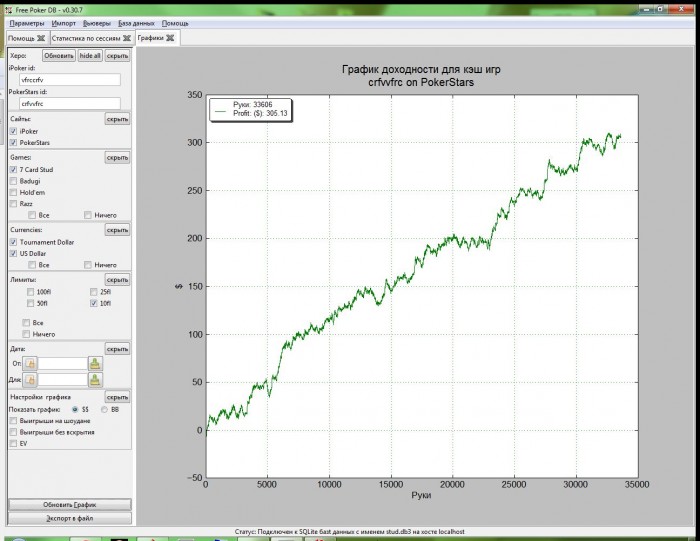This screenshot has height=541, width=700.
Task: Collapse Настройки графика section via скрыть
Action: (117, 397)
